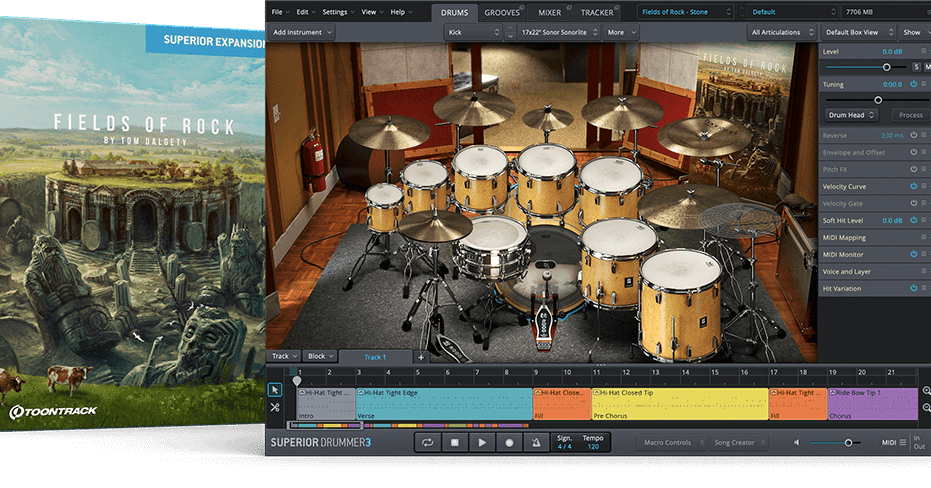Toggle the MIDI Monitor power switch
This screenshot has width=931, height=488.
[914, 254]
